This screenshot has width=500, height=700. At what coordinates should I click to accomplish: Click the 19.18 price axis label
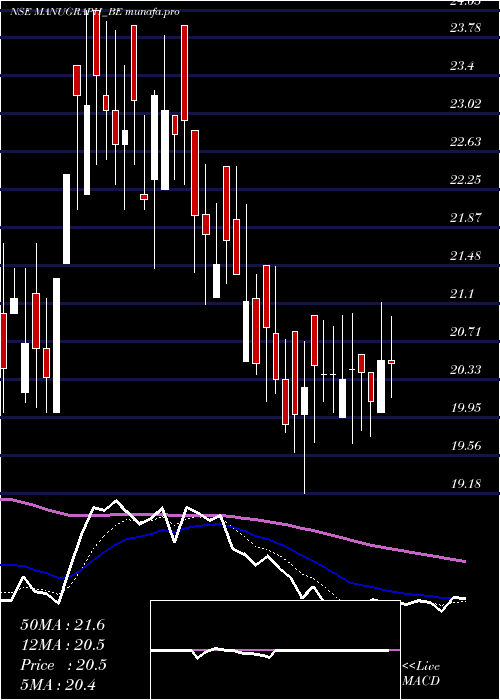pyautogui.click(x=466, y=483)
